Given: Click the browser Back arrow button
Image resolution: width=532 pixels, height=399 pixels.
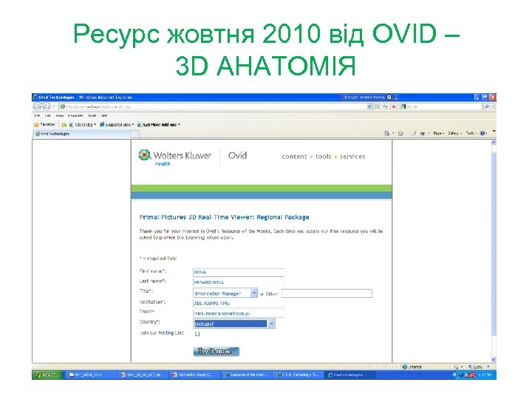Looking at the screenshot, I should tap(37, 106).
